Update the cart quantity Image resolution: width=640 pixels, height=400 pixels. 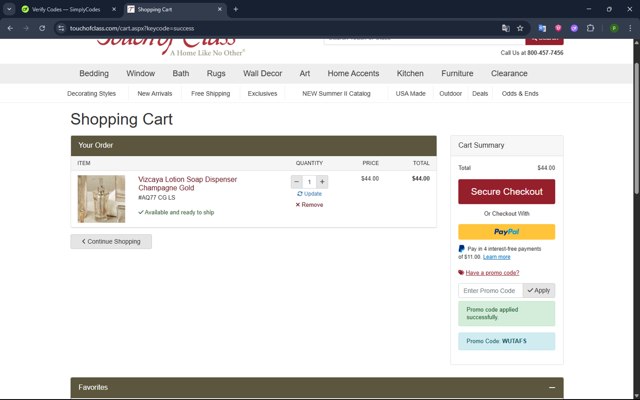click(309, 194)
